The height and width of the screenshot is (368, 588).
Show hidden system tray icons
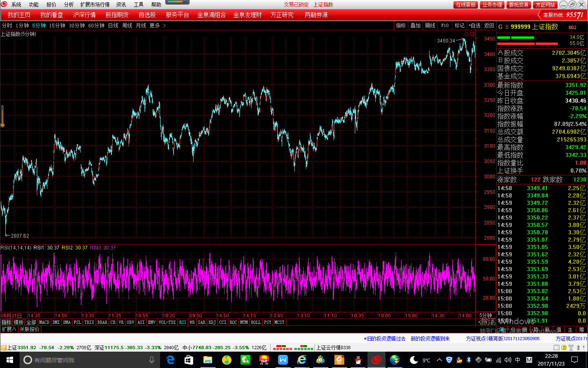pyautogui.click(x=439, y=360)
